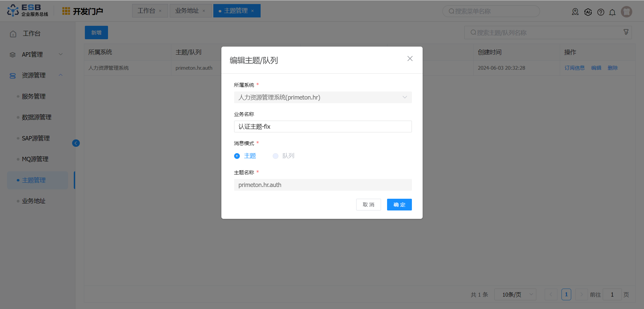Open the 所属系统 dropdown
Viewport: 644px width, 309px height.
point(323,98)
